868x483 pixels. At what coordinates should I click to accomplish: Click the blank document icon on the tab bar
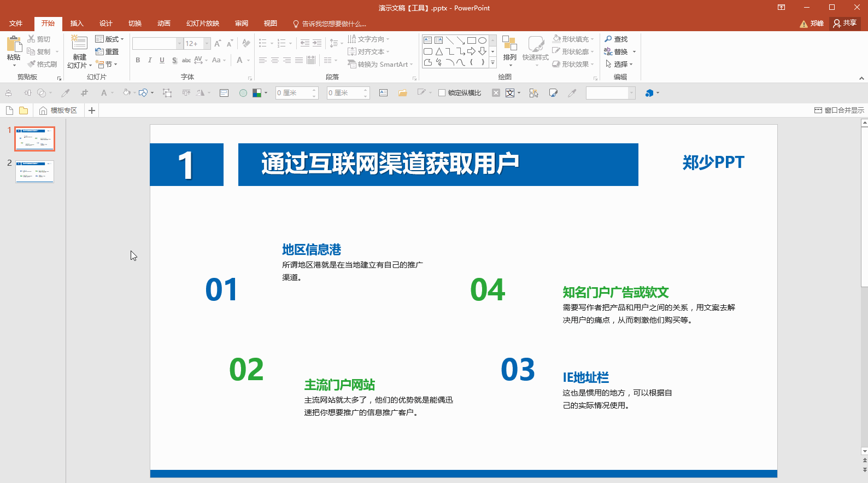9,110
